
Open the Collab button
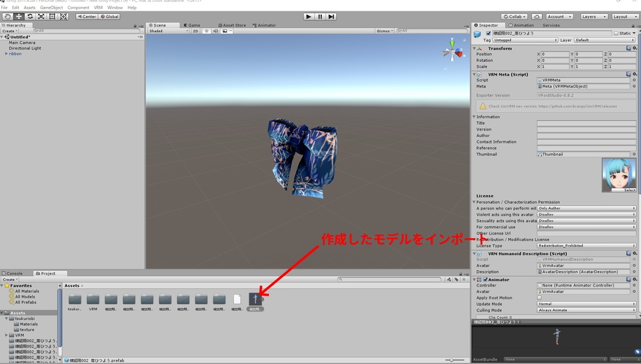tap(515, 16)
